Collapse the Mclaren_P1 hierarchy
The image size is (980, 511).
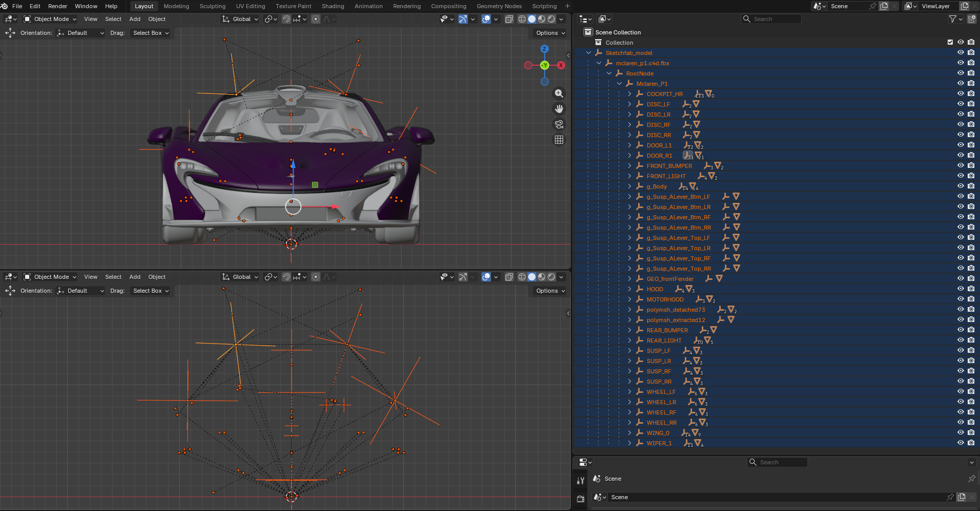620,84
